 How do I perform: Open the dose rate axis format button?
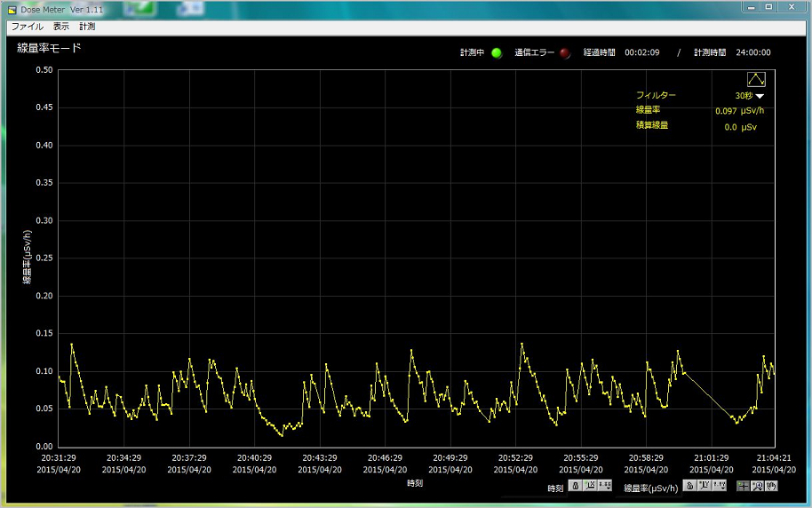point(719,486)
